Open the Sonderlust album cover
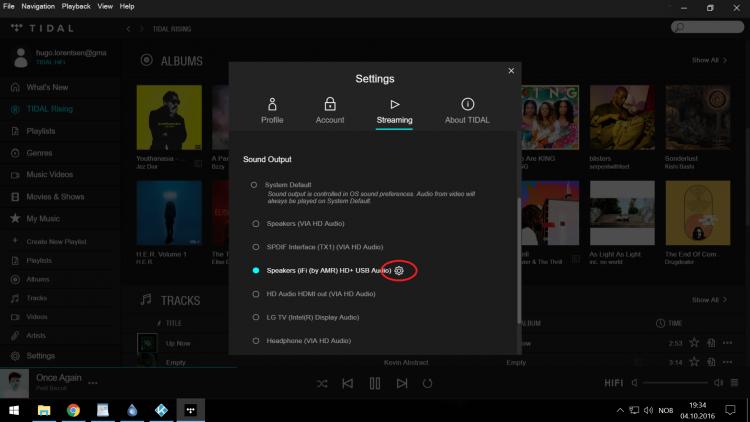The width and height of the screenshot is (750, 422). pos(698,118)
